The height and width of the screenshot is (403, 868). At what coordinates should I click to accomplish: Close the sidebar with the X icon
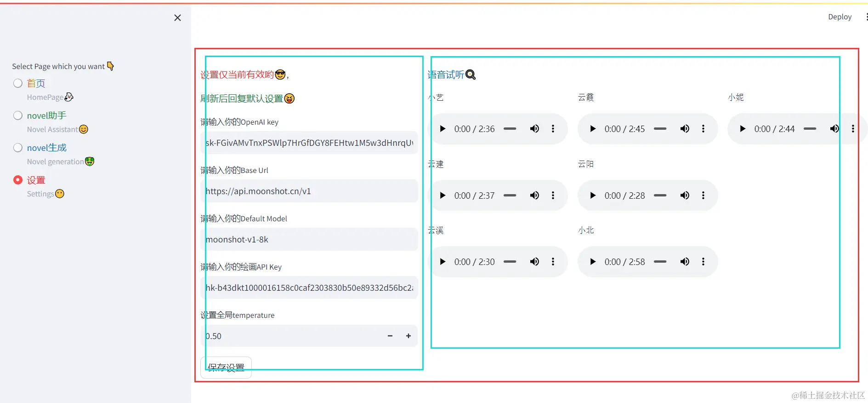click(x=177, y=17)
